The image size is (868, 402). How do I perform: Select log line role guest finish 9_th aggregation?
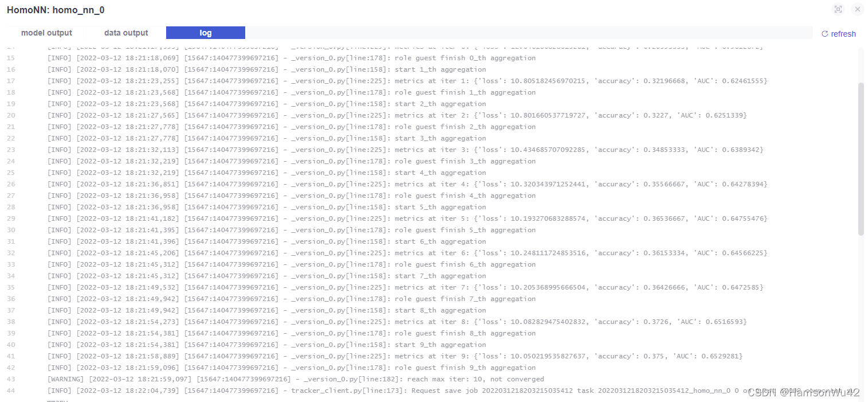pyautogui.click(x=292, y=368)
